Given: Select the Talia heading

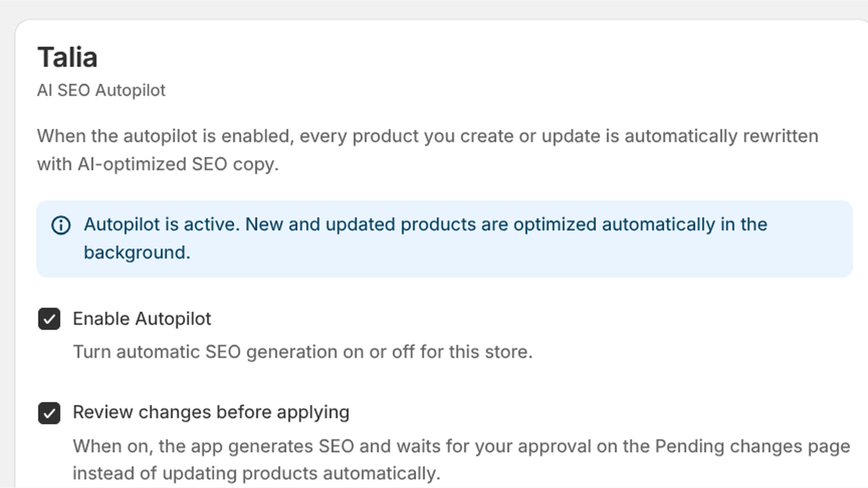Looking at the screenshot, I should click(67, 57).
